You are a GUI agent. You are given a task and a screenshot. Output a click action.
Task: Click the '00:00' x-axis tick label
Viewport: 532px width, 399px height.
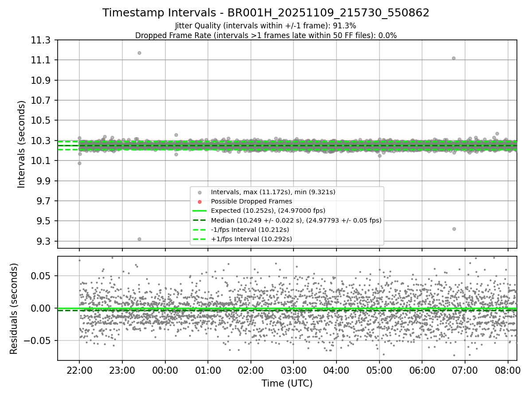pos(165,370)
